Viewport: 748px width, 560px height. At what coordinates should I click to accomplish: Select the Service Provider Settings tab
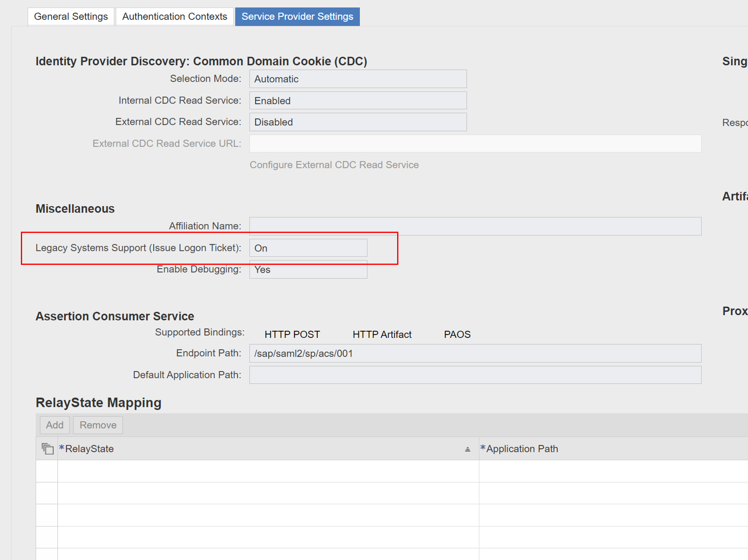click(x=297, y=16)
